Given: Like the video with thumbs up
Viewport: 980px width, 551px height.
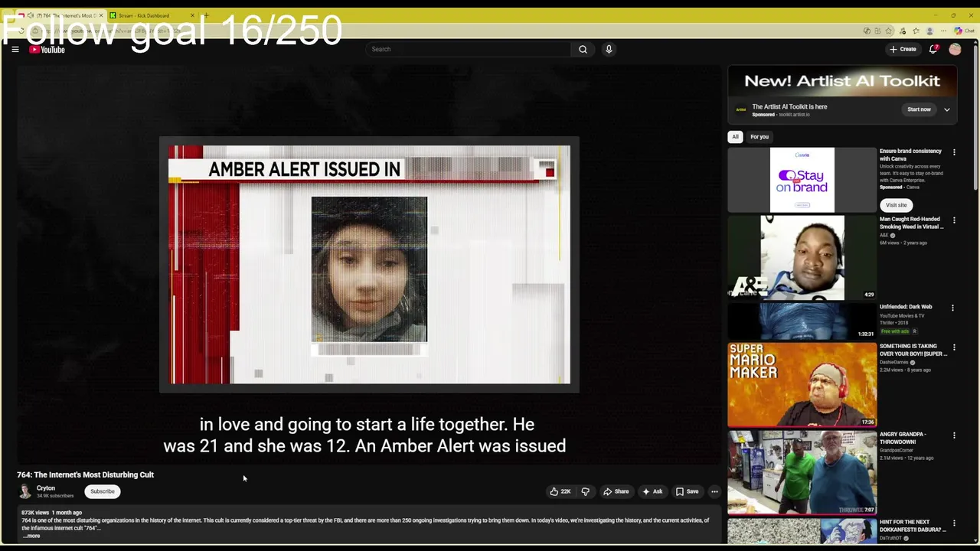Looking at the screenshot, I should (560, 491).
